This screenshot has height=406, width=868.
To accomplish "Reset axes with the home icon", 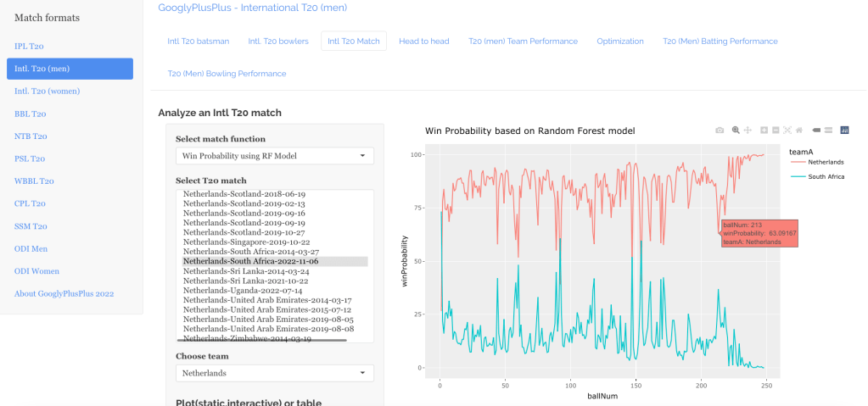I will (799, 131).
